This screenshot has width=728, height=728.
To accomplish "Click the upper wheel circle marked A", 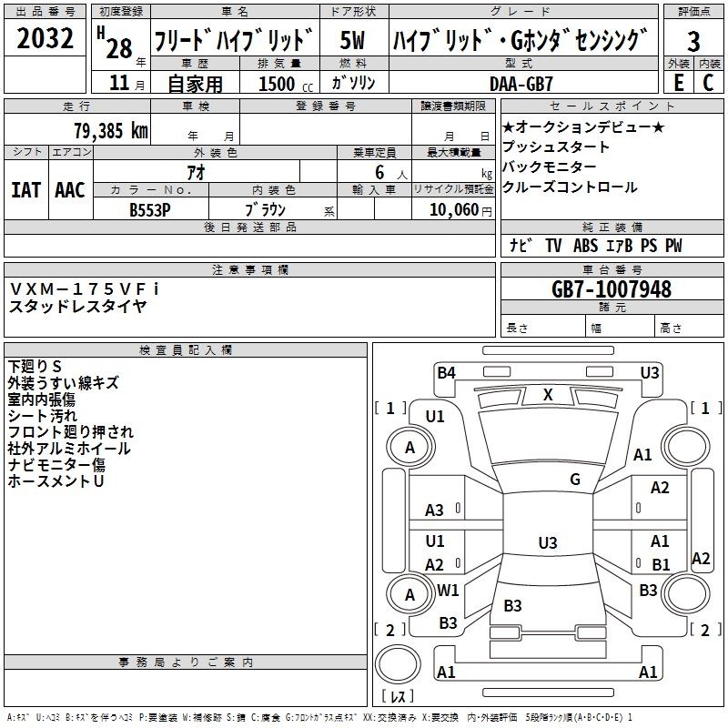I will tap(409, 448).
